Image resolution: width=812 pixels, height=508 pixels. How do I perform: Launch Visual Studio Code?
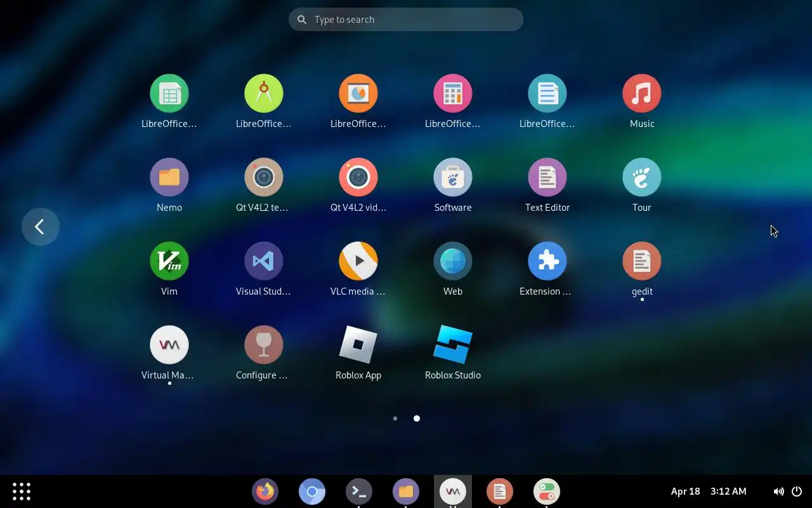point(264,261)
